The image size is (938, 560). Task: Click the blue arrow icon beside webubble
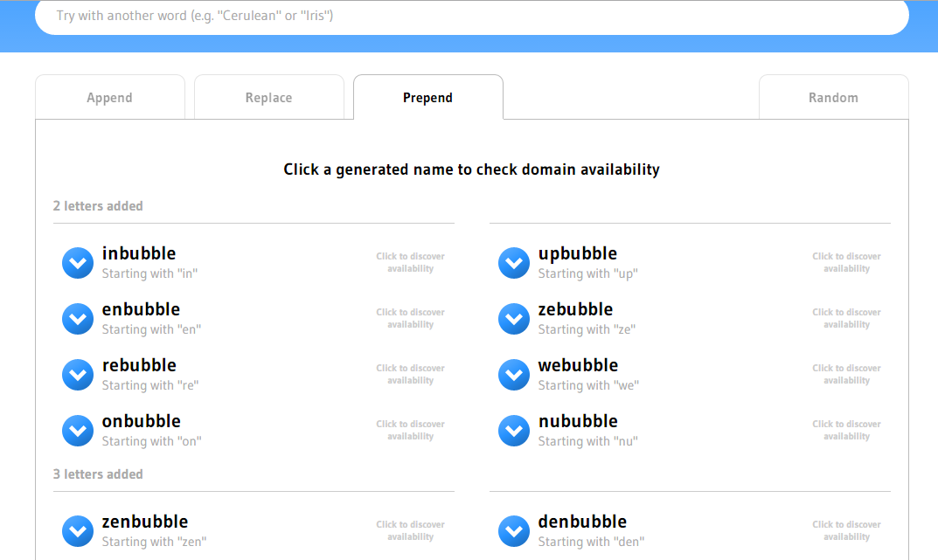(x=514, y=375)
